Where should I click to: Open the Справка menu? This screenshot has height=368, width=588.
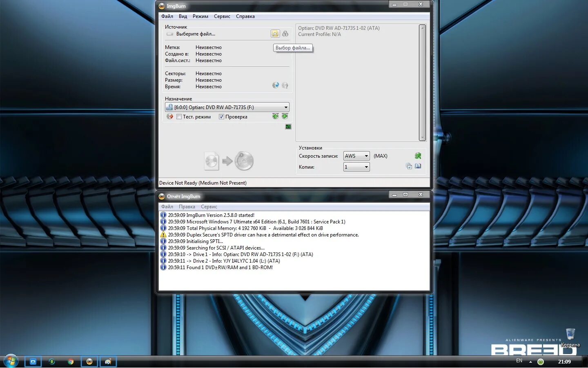point(245,16)
